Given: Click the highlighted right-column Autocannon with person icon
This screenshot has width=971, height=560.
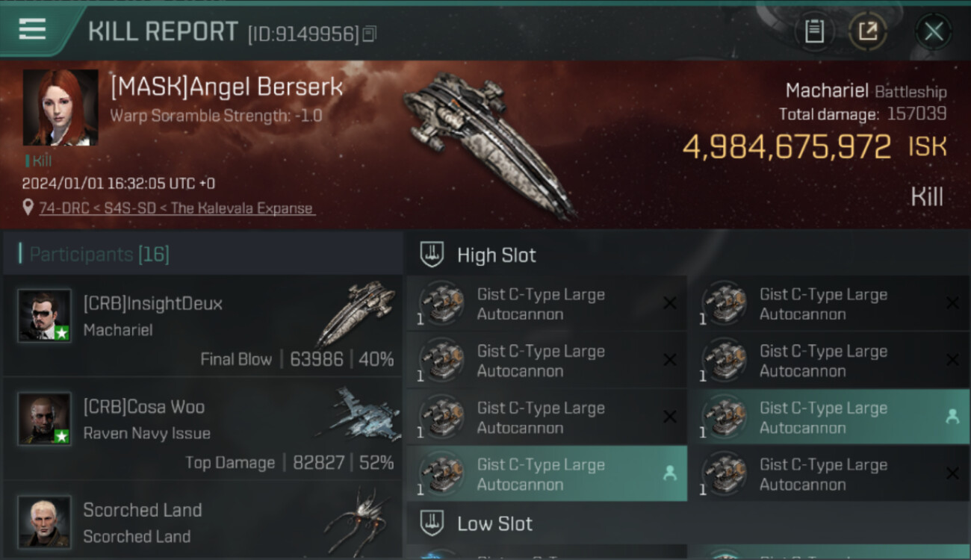Looking at the screenshot, I should point(829,417).
